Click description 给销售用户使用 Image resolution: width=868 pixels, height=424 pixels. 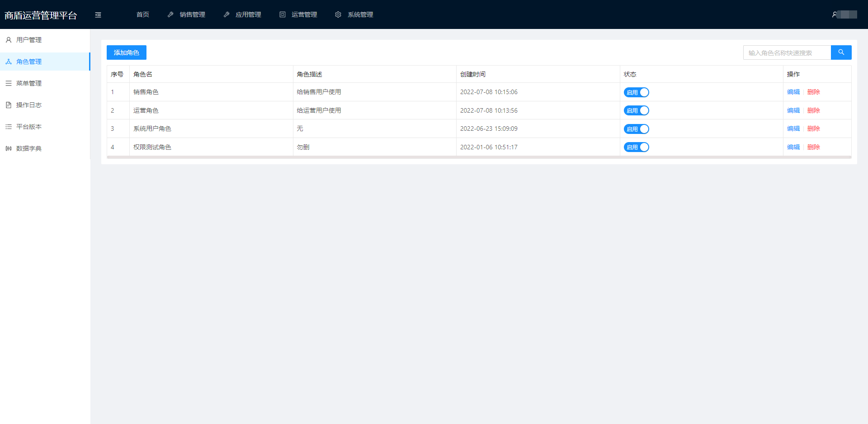point(319,92)
